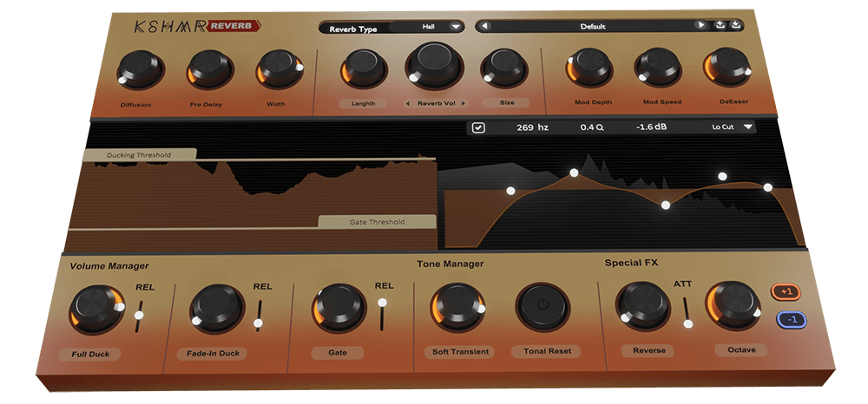Click the -1.6 dB gain value

651,127
